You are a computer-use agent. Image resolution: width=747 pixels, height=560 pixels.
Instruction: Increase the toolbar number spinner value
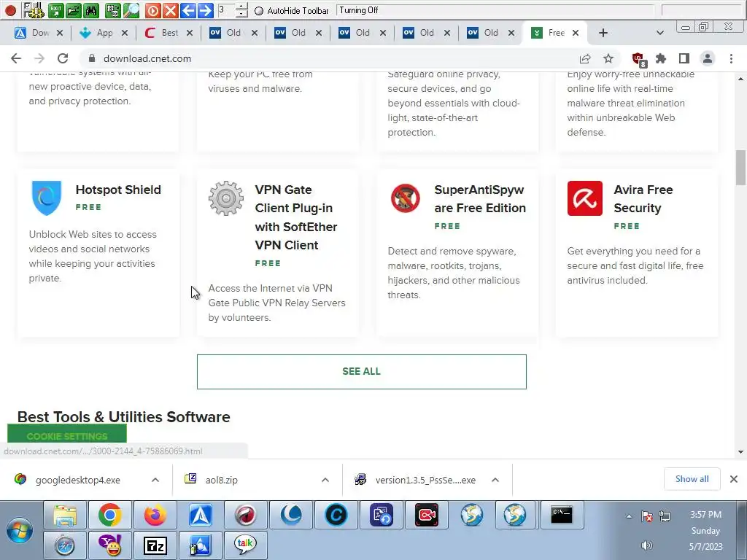[241, 7]
